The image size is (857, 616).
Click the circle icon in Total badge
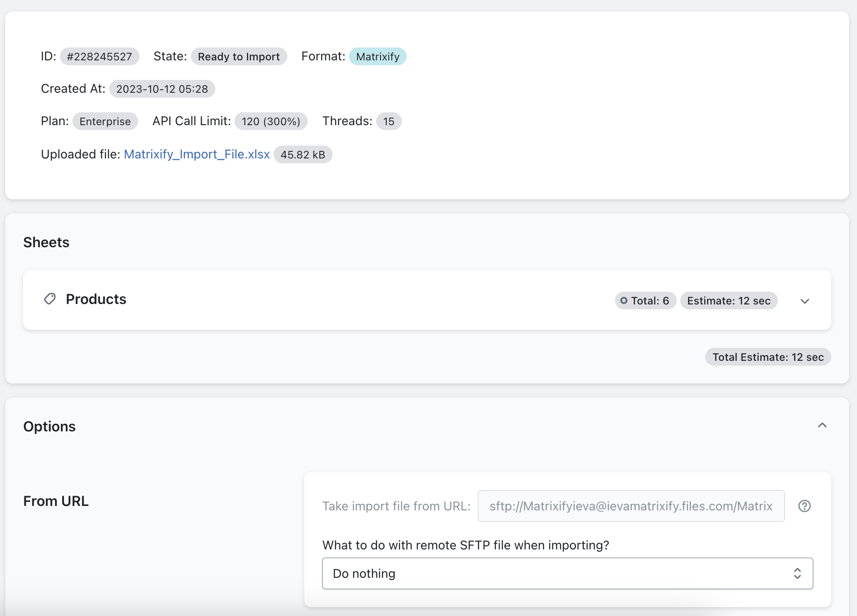pos(624,301)
